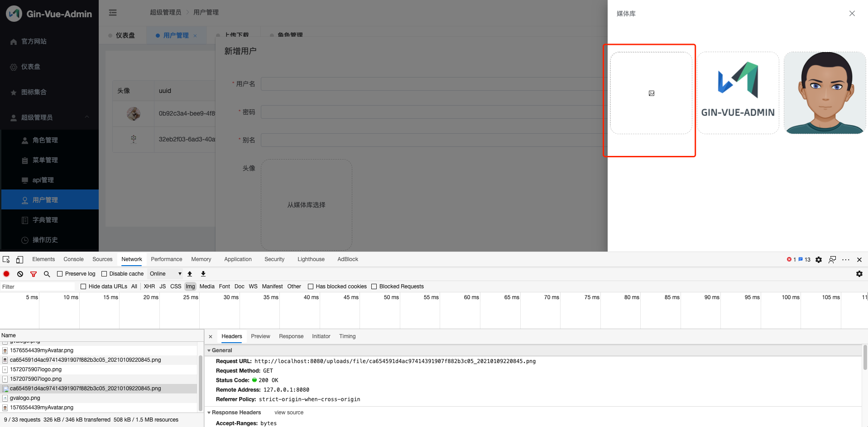Collapse the Response Headers section
868x427 pixels.
point(209,412)
